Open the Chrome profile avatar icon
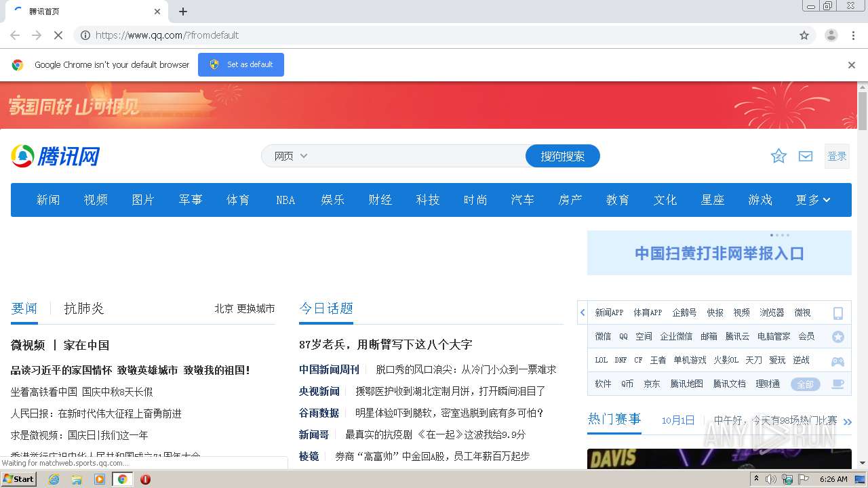The width and height of the screenshot is (868, 488). tap(831, 35)
